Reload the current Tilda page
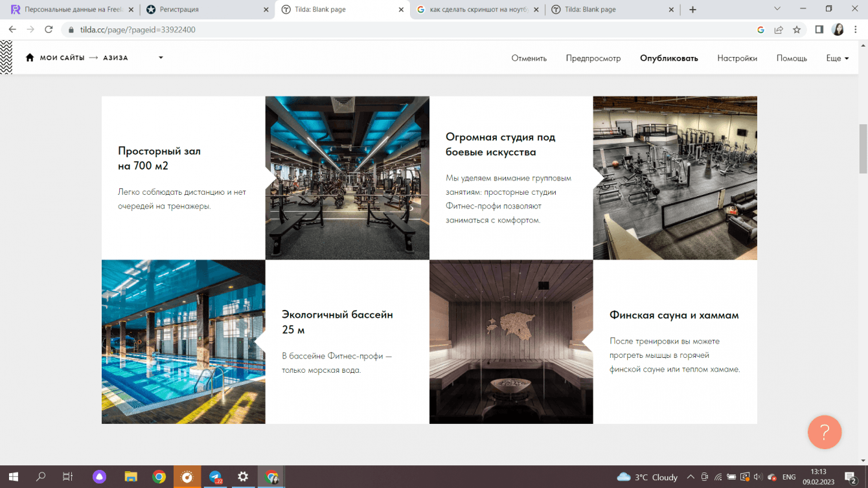 point(49,30)
